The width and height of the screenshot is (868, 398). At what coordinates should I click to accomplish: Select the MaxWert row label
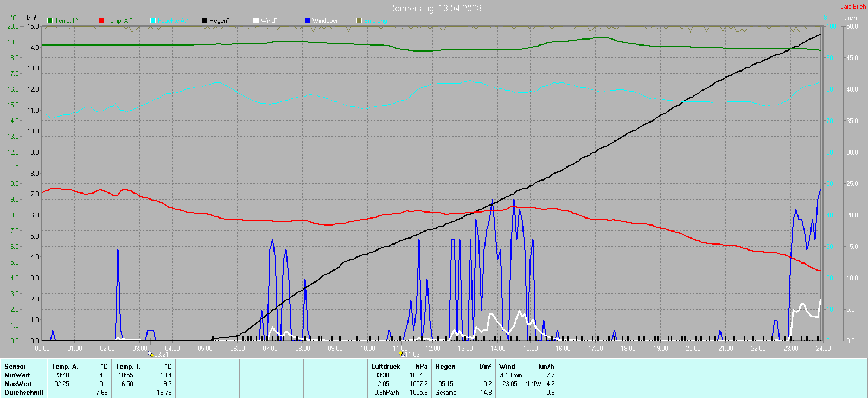18,384
